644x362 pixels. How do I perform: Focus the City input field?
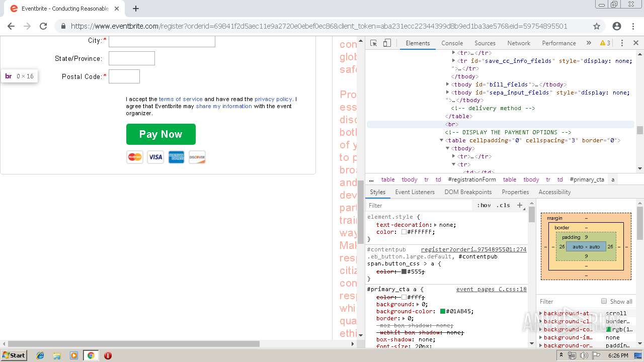(x=162, y=41)
